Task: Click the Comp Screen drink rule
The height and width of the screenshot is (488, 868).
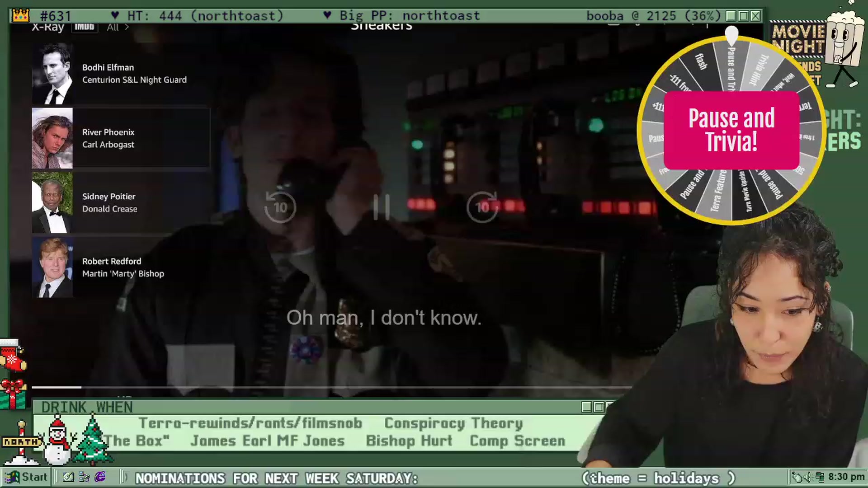Action: [x=518, y=441]
